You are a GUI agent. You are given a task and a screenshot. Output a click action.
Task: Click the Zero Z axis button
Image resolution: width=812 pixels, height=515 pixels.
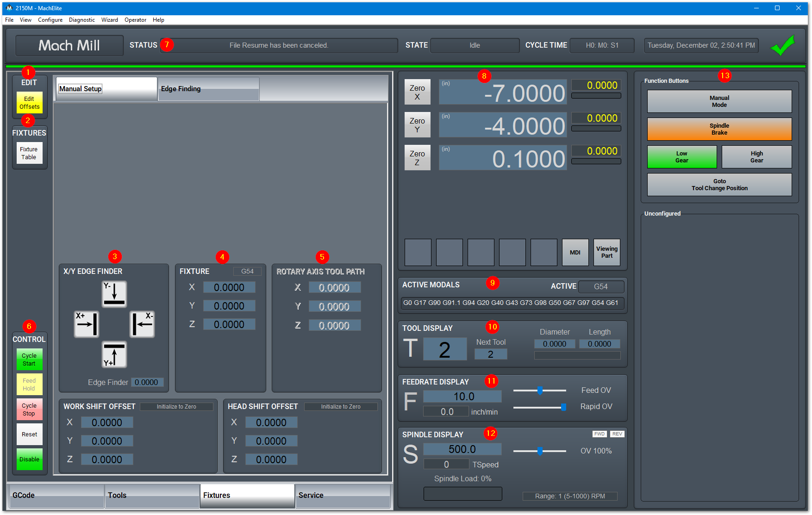417,158
